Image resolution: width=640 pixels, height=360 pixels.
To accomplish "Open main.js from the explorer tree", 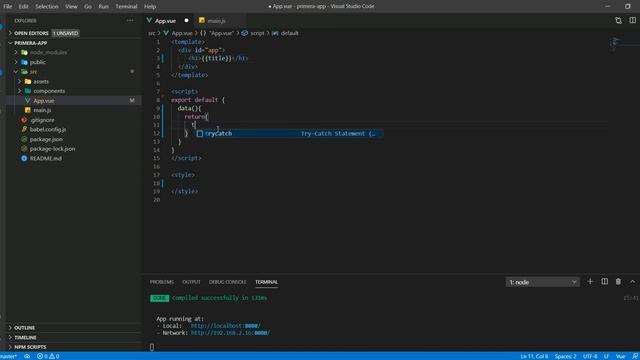I will coord(42,110).
